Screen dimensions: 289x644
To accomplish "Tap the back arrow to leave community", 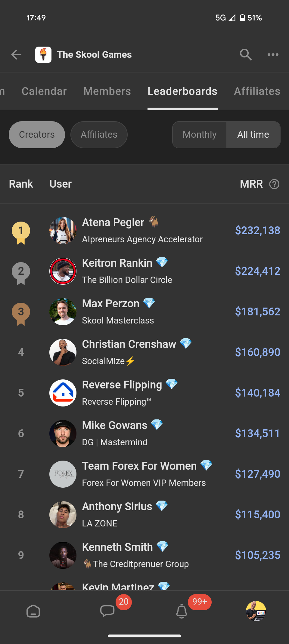I will (x=17, y=54).
